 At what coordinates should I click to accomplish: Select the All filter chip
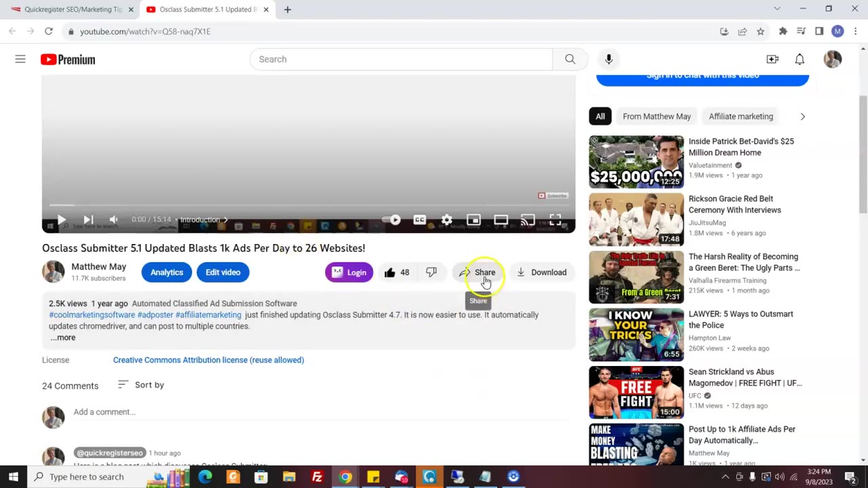pyautogui.click(x=600, y=117)
